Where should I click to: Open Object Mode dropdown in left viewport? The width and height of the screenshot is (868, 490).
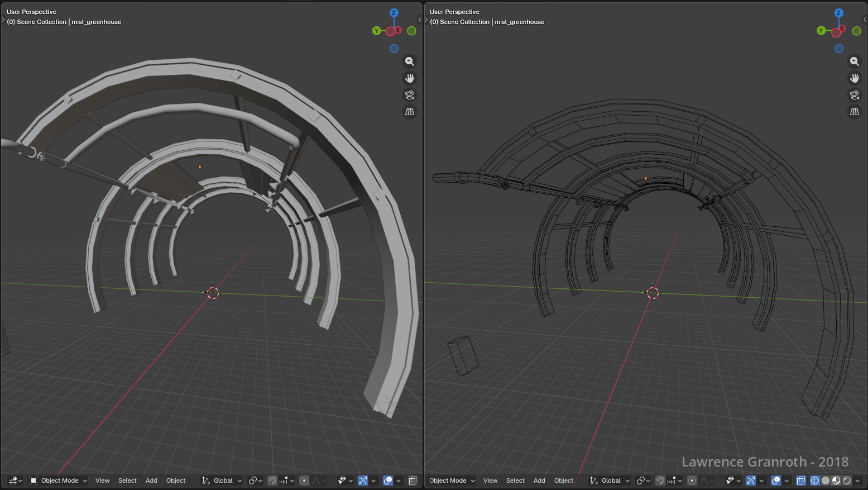click(59, 481)
